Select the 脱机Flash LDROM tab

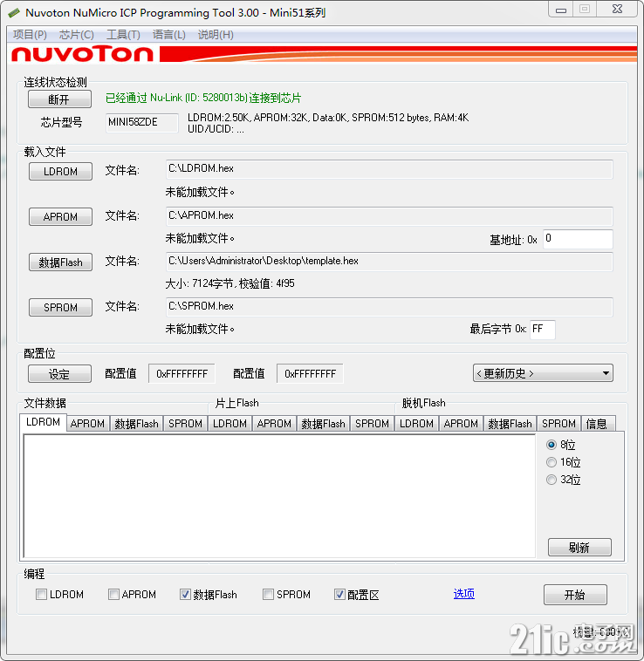[417, 423]
